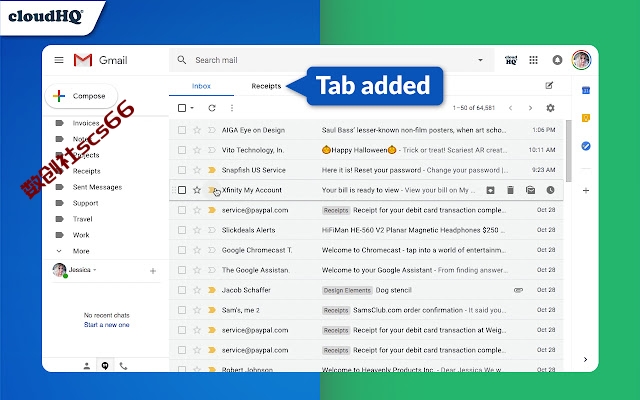The height and width of the screenshot is (400, 640).
Task: Open the Work label
Action: point(81,235)
